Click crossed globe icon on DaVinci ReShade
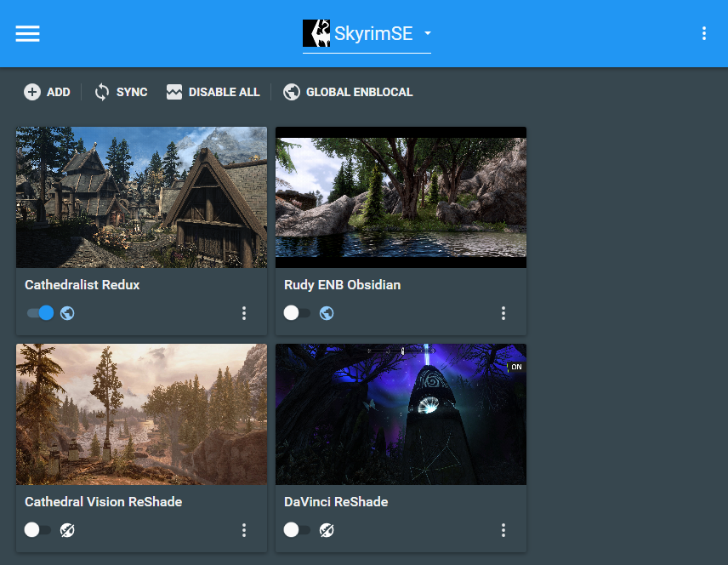 [327, 530]
